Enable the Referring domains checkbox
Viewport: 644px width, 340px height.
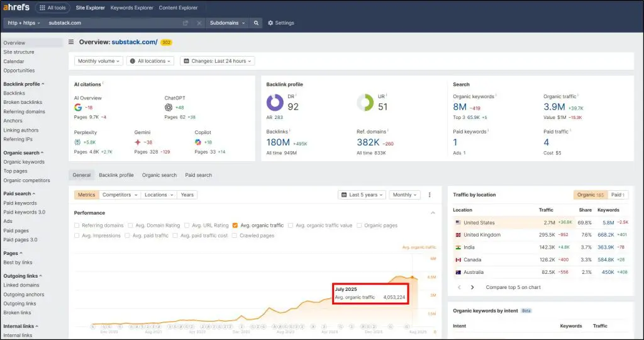[77, 225]
